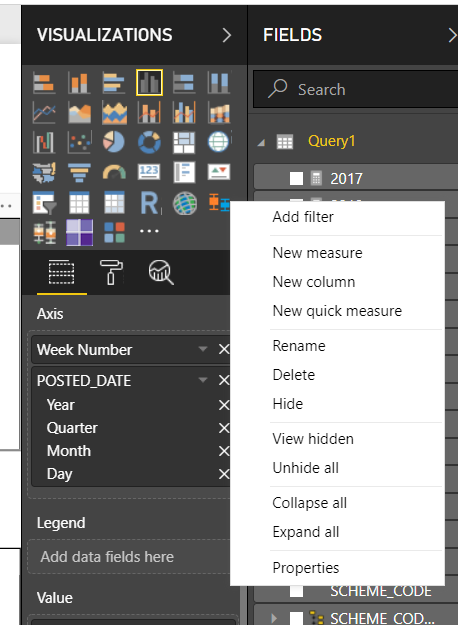458x625 pixels.
Task: Switch to the Fields well tab
Action: (61, 272)
